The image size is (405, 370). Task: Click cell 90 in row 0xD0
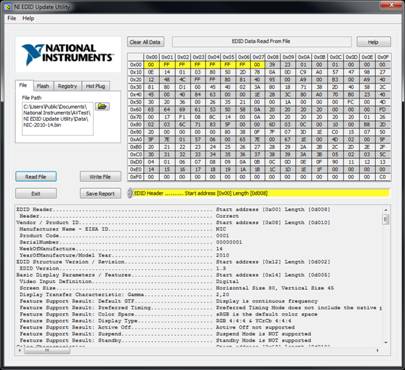click(335, 162)
